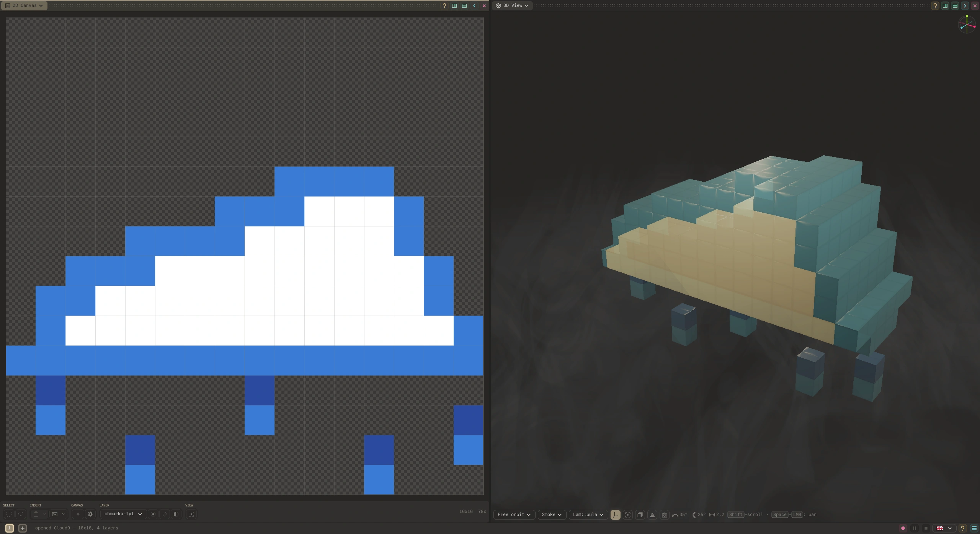Click the pause button in status bar
Image resolution: width=980 pixels, height=534 pixels.
915,528
